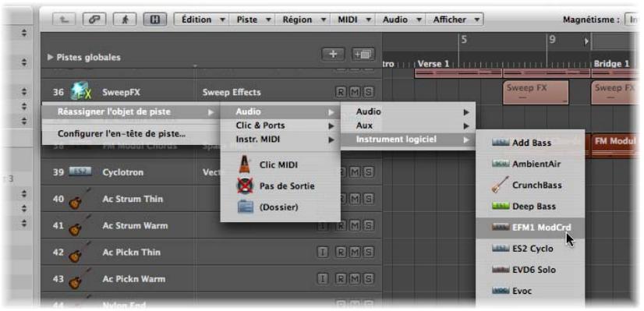Viewport: 644px width, 311px height.
Task: Choose the EVD6 Solo instrument icon
Action: point(501,270)
